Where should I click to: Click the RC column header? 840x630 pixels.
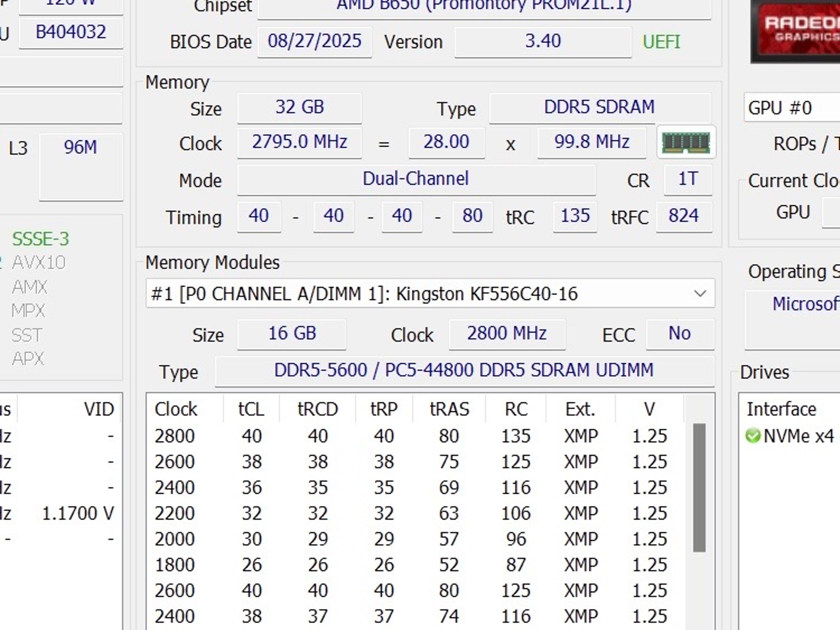point(516,409)
